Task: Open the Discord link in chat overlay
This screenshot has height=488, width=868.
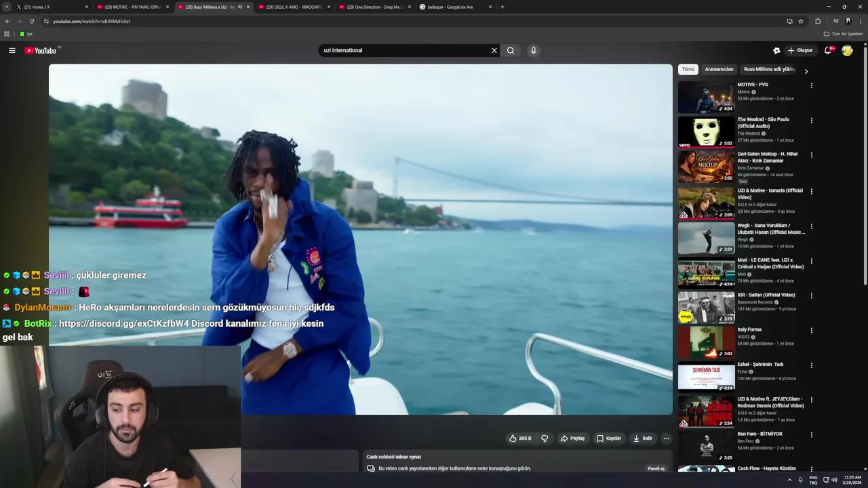Action: click(123, 323)
